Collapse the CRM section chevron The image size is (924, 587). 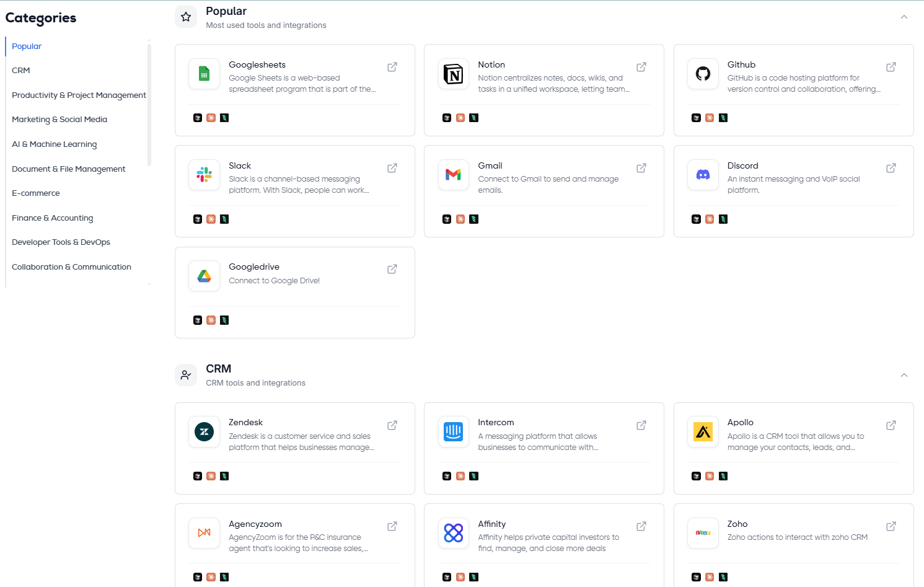(x=904, y=375)
